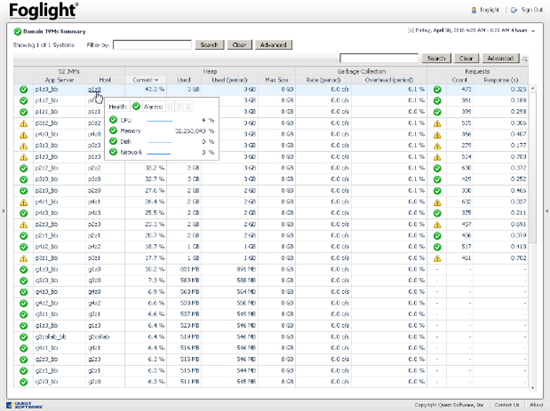Viewport: 550px width, 411px height.
Task: Click the first Search button next to Filter by
Action: (209, 45)
